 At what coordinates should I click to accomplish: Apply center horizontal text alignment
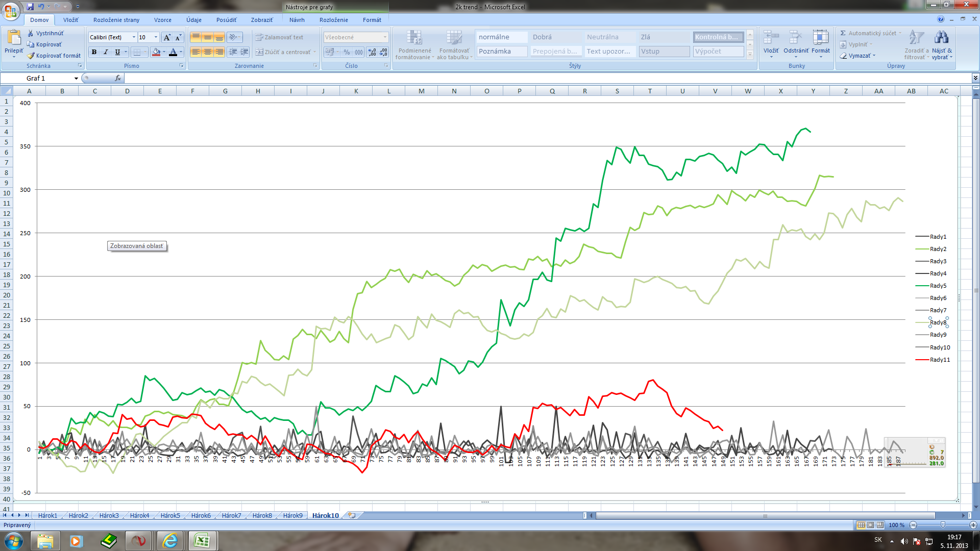(x=207, y=52)
